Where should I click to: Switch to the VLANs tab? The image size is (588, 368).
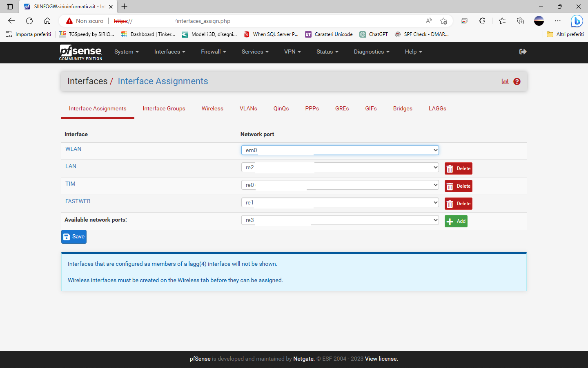point(248,108)
